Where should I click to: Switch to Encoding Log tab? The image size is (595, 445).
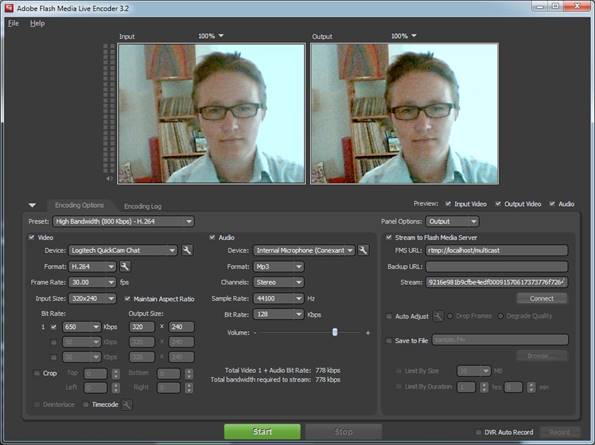143,206
